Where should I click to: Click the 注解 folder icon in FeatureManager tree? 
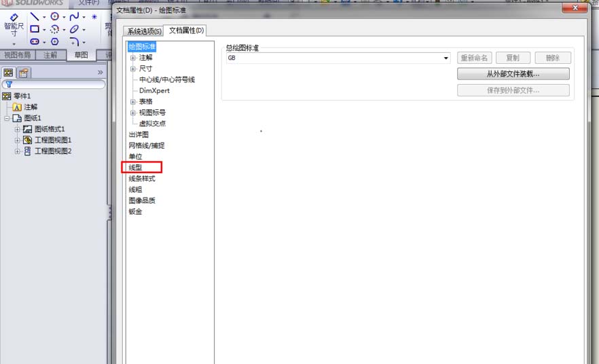(17, 107)
